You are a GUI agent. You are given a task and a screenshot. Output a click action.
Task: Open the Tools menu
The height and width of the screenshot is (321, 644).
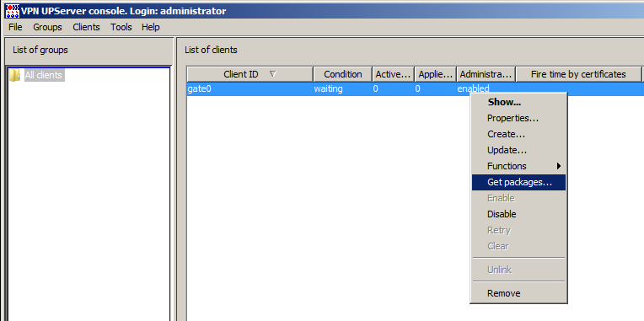coord(121,27)
